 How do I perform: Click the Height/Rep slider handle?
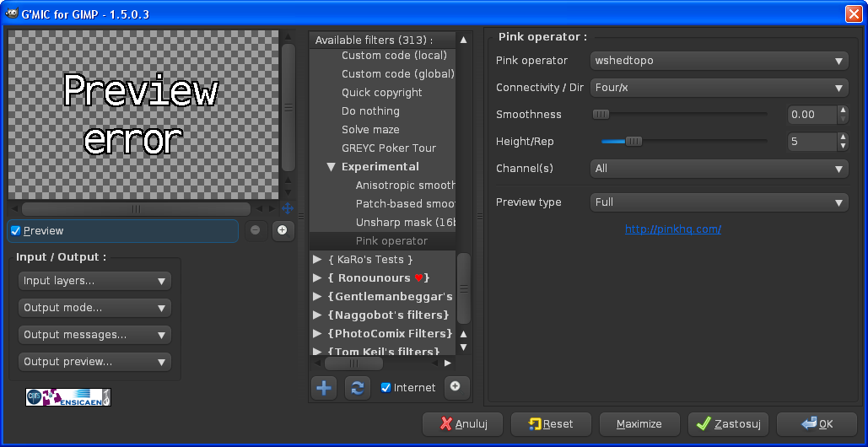pos(633,142)
